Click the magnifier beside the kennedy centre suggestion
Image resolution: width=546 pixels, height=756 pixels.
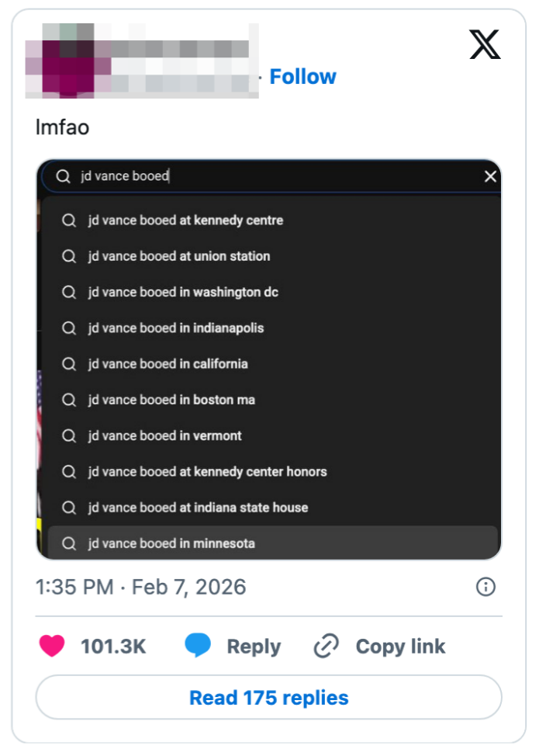pos(69,220)
